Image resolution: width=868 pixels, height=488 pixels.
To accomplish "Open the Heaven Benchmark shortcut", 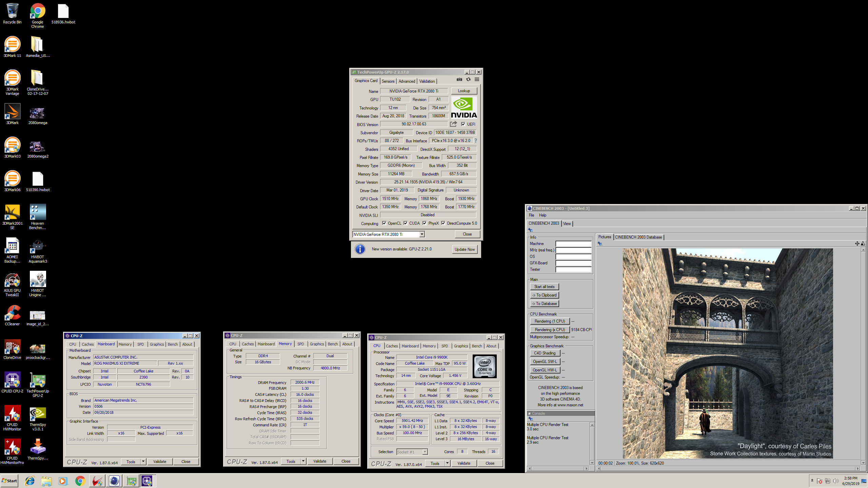I will coord(38,217).
